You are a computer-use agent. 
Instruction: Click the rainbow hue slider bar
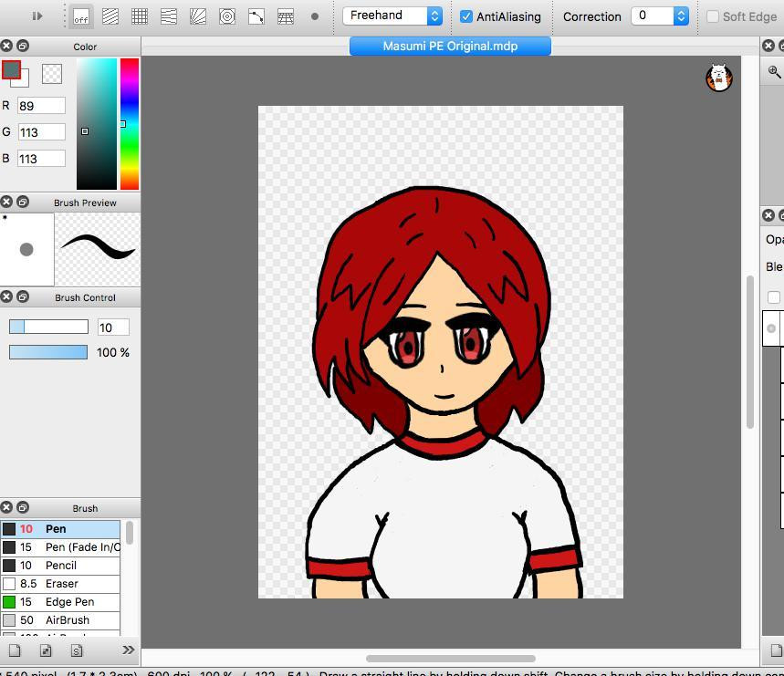(x=129, y=124)
